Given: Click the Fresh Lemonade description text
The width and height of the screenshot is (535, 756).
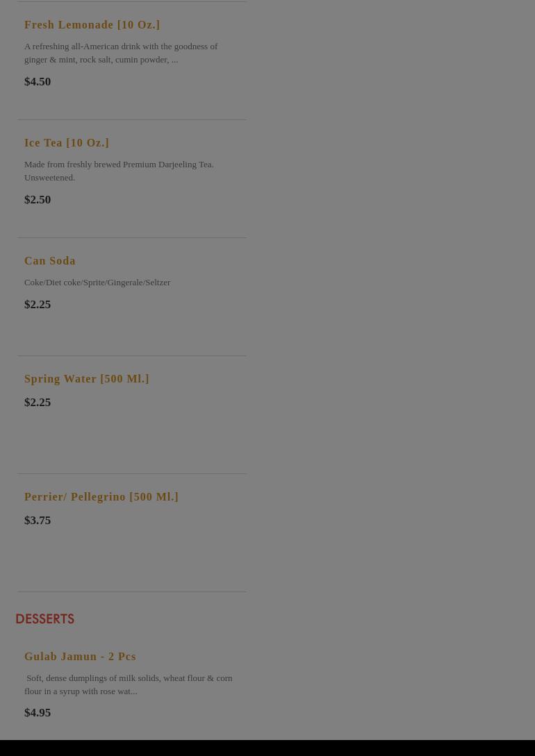Looking at the screenshot, I should tap(121, 53).
